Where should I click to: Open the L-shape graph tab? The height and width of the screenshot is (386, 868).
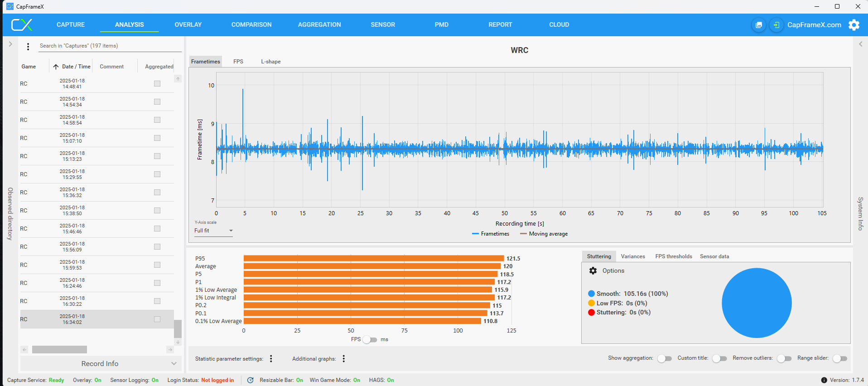point(270,62)
